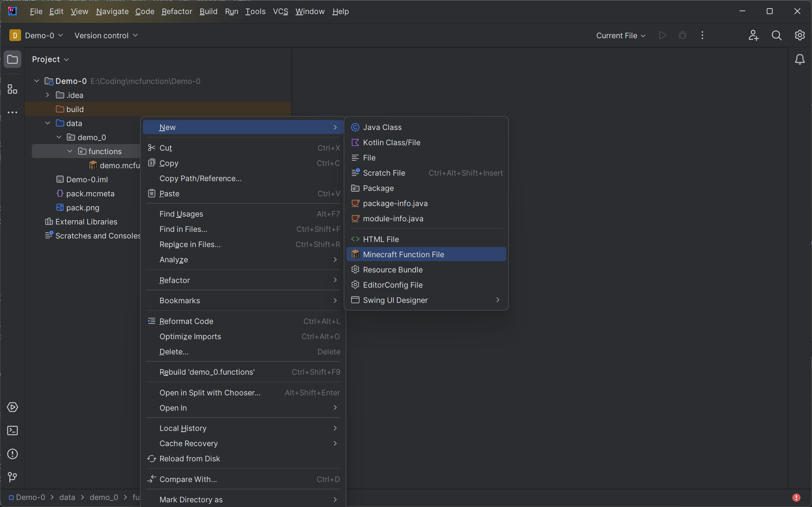Toggle the functions folder visibility
Screen dimensions: 812x507
coord(70,151)
